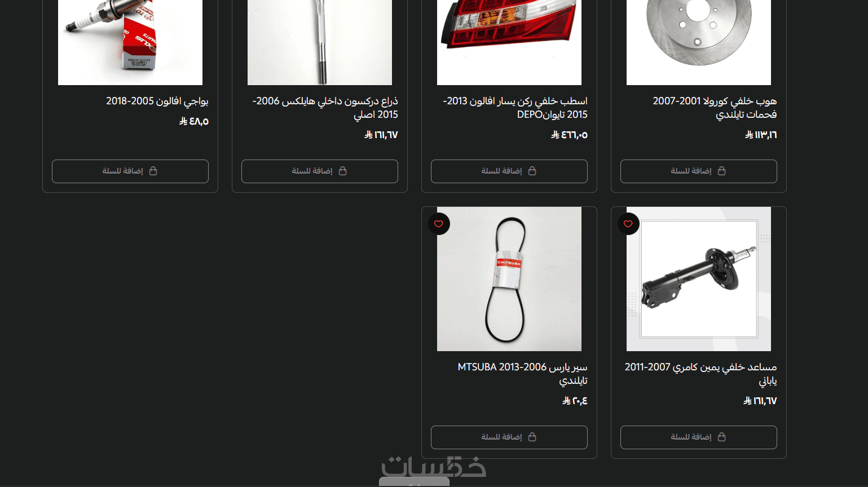This screenshot has width=868, height=487.
Task: Add Avalon rear tail light to cart
Action: pyautogui.click(x=509, y=171)
